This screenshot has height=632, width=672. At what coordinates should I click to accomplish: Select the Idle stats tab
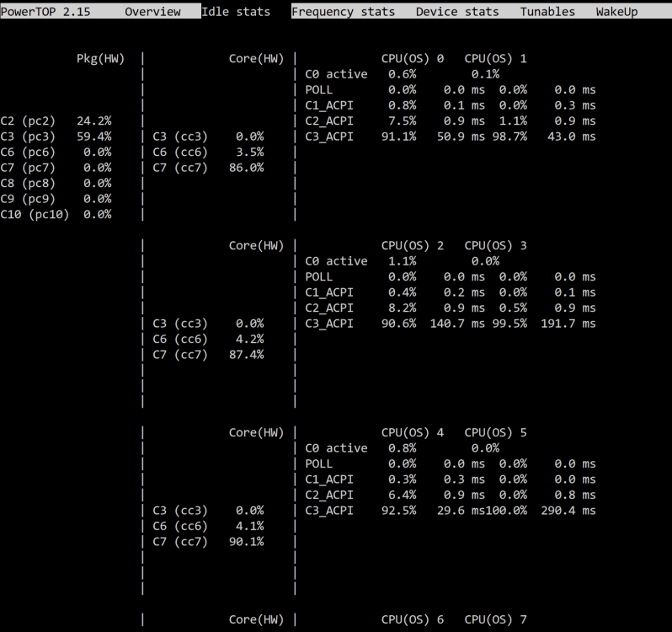point(236,12)
